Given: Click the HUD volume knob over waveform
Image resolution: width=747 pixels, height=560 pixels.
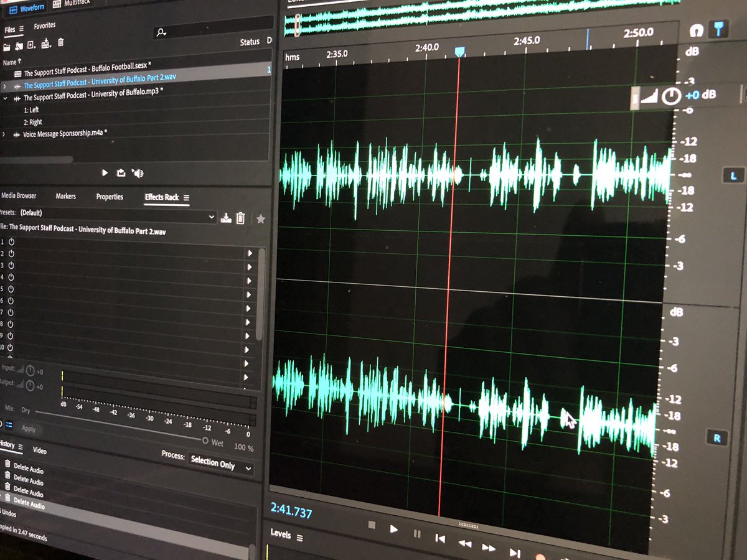Looking at the screenshot, I should [670, 96].
